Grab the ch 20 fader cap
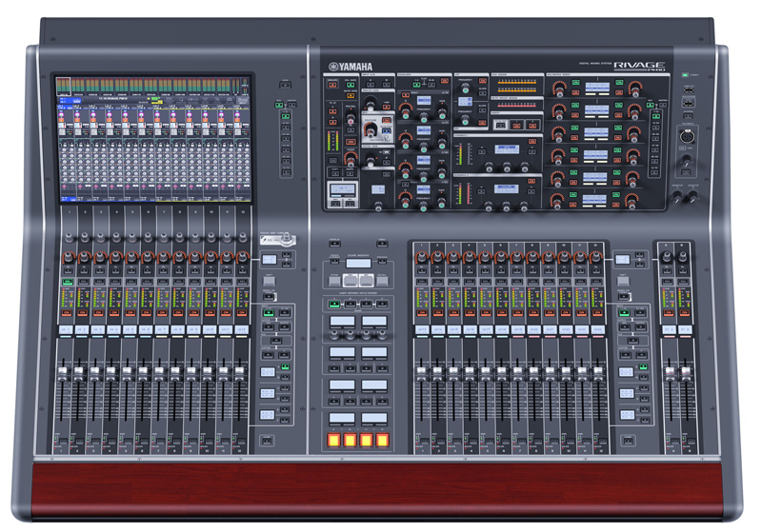The height and width of the screenshot is (532, 762). pyautogui.click(x=533, y=373)
